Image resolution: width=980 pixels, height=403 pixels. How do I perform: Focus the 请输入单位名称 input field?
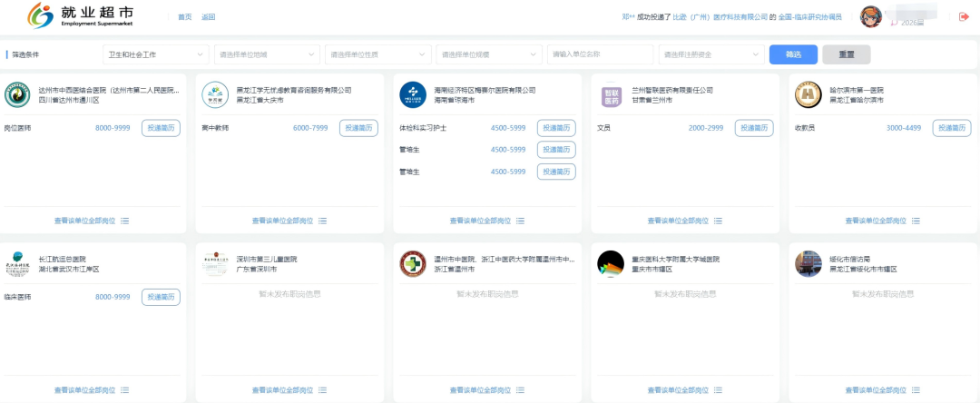click(x=599, y=54)
